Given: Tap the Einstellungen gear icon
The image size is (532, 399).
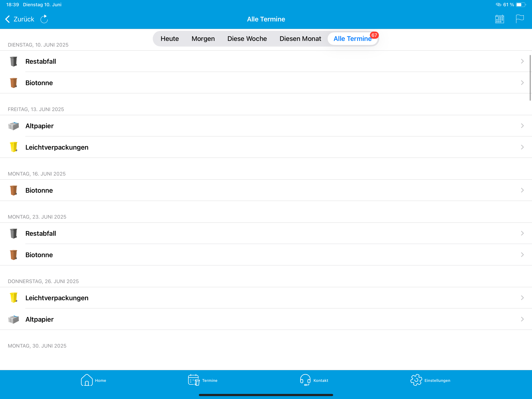Looking at the screenshot, I should coord(416,380).
